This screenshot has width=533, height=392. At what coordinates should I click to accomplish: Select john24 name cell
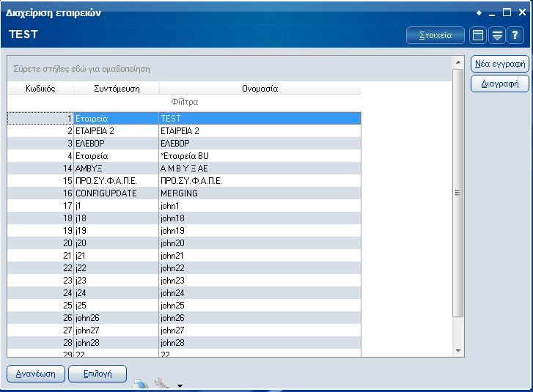click(260, 293)
